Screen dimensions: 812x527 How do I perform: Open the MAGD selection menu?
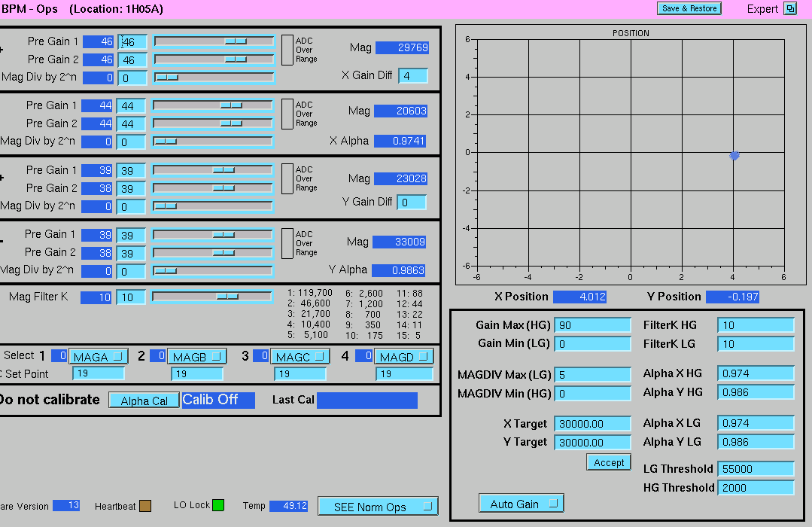[403, 357]
